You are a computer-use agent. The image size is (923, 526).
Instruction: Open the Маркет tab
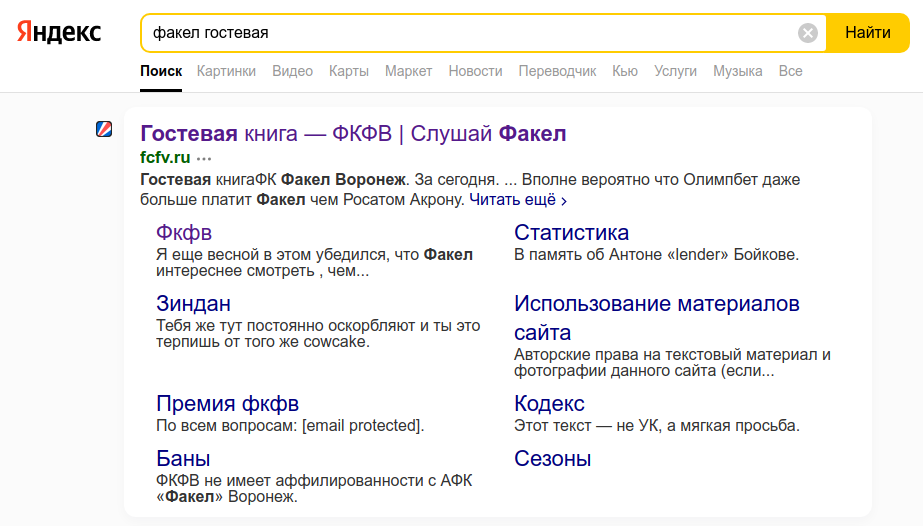[409, 71]
